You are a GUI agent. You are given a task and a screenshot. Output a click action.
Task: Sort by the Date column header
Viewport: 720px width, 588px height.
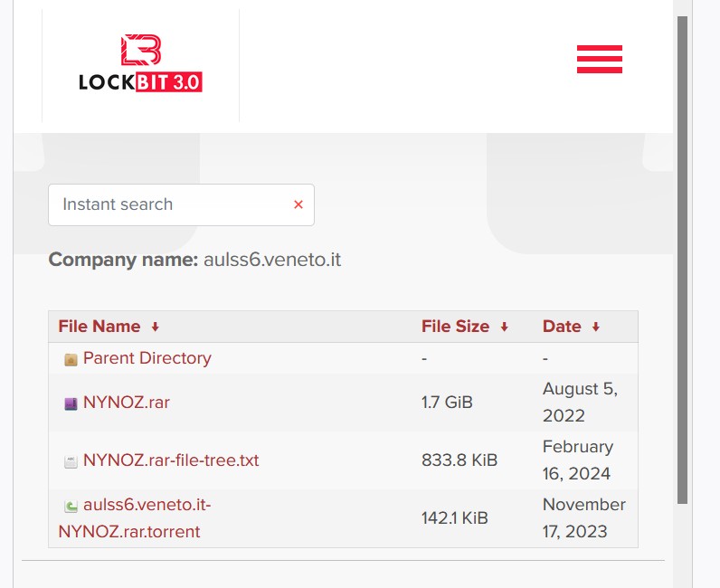(x=562, y=327)
